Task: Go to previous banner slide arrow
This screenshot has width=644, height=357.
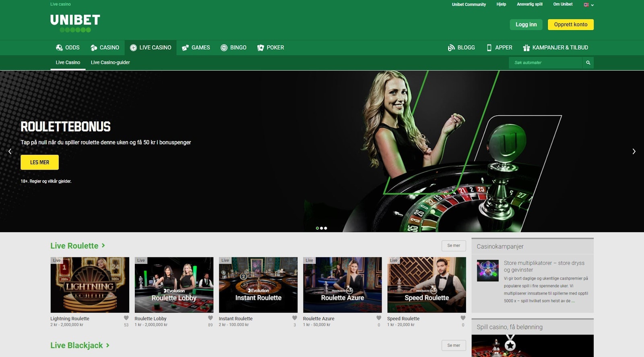Action: (x=10, y=152)
